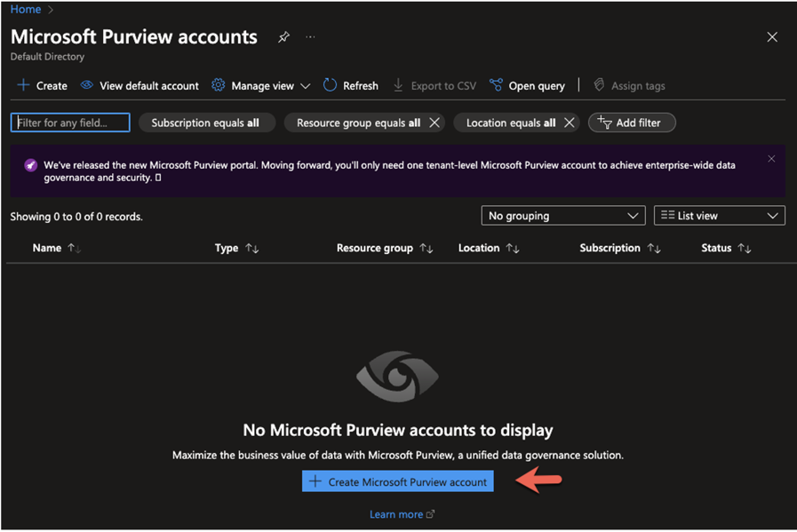
Task: Sort by the Resource group column
Action: coord(385,248)
